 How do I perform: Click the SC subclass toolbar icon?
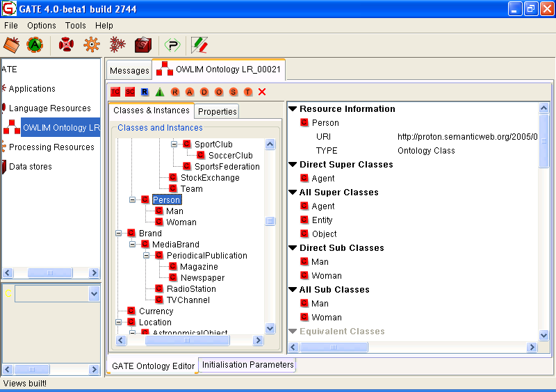pyautogui.click(x=130, y=92)
